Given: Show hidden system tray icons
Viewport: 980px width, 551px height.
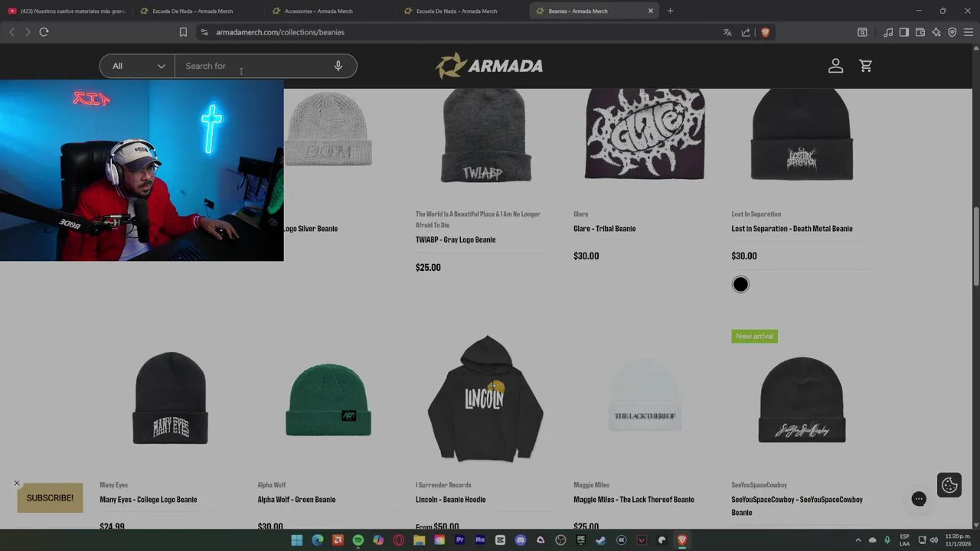Looking at the screenshot, I should 857,540.
